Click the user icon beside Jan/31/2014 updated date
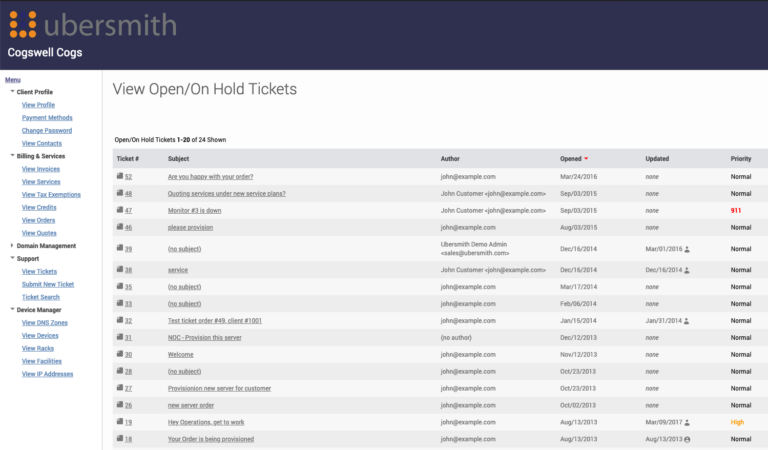 687,320
